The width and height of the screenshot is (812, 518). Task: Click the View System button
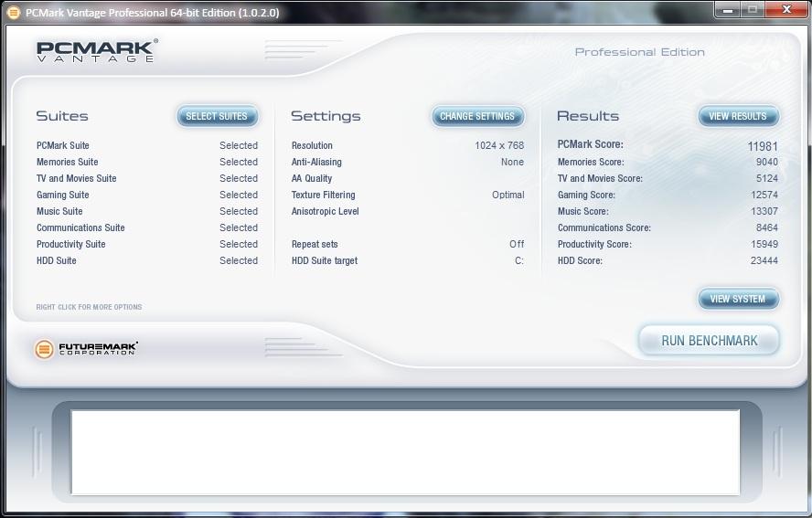738,299
